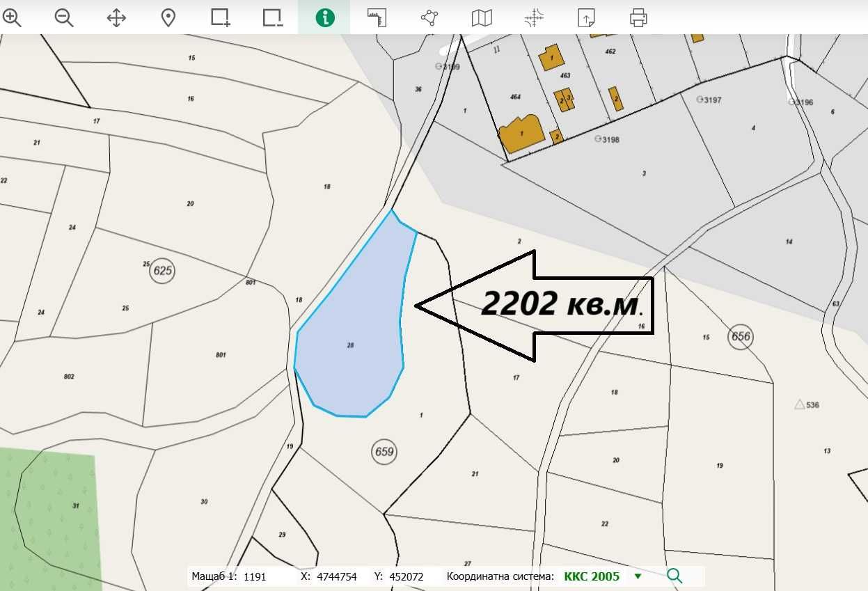Choose the add rectangle selection tool

tap(220, 17)
